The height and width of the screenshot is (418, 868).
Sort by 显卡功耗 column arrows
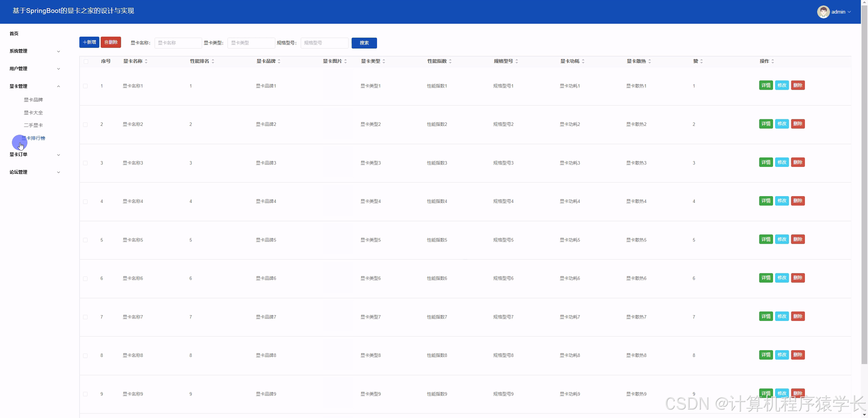coord(583,61)
